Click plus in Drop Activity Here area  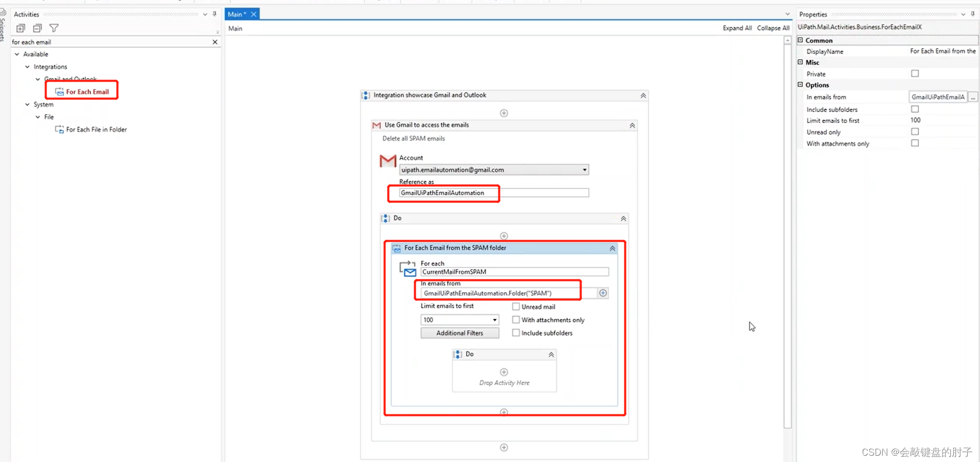(504, 372)
